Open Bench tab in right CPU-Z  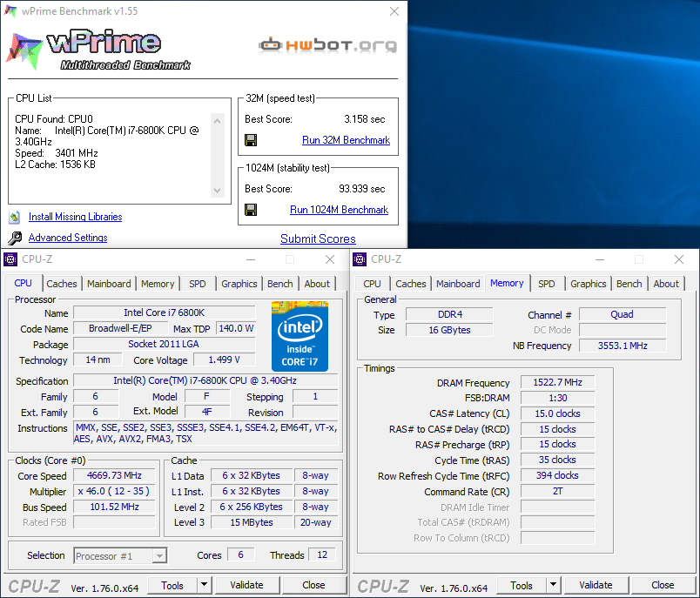click(x=629, y=284)
